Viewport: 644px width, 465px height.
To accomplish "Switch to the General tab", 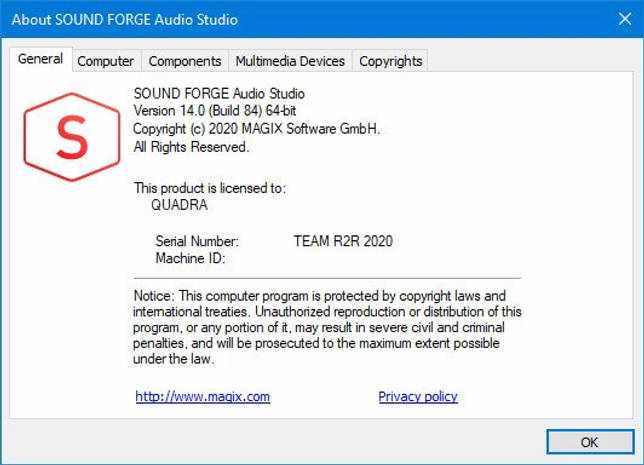I will click(41, 59).
